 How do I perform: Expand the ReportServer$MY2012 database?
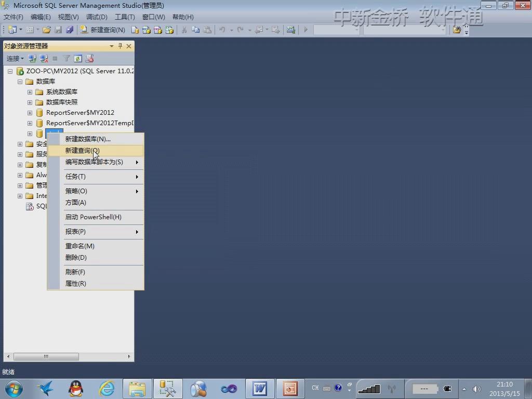click(x=30, y=113)
